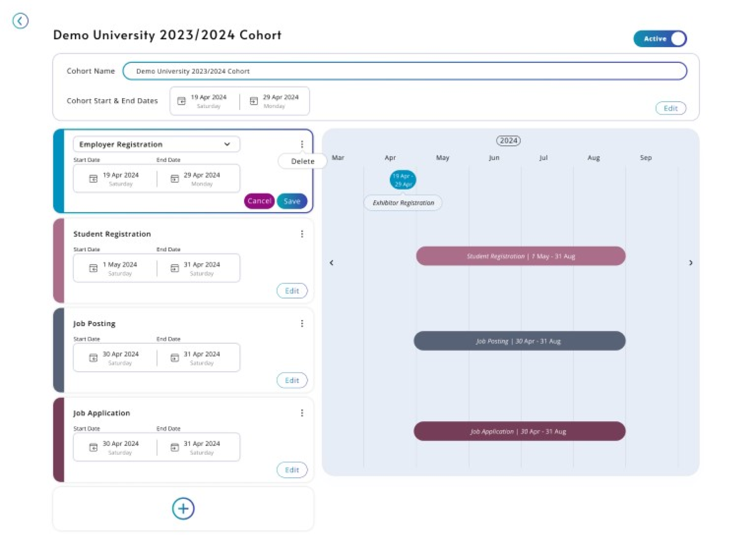Screen dimensions: 756x548
Task: Open Employer Registration end date picker
Action: pos(197,178)
